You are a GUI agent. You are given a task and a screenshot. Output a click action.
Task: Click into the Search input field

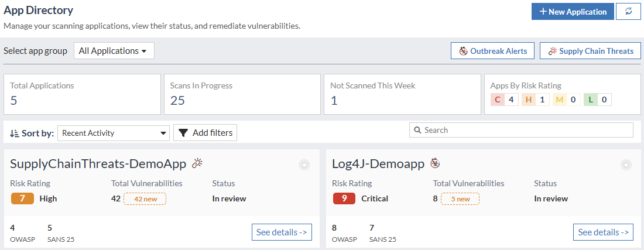(x=521, y=130)
